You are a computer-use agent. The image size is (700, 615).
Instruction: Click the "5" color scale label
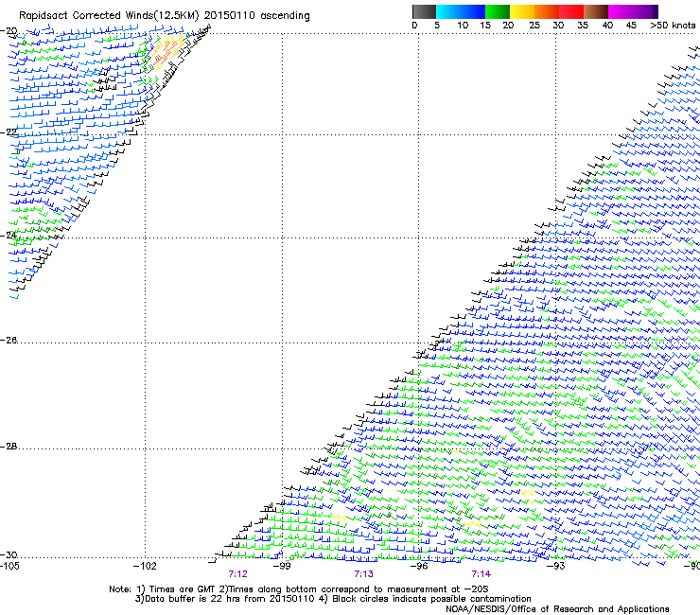pyautogui.click(x=437, y=26)
